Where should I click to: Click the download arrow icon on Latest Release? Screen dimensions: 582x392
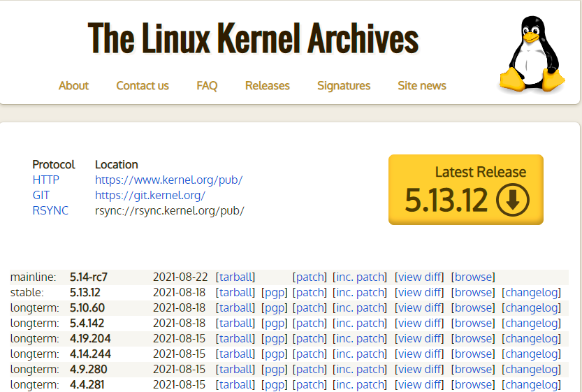[x=513, y=201]
